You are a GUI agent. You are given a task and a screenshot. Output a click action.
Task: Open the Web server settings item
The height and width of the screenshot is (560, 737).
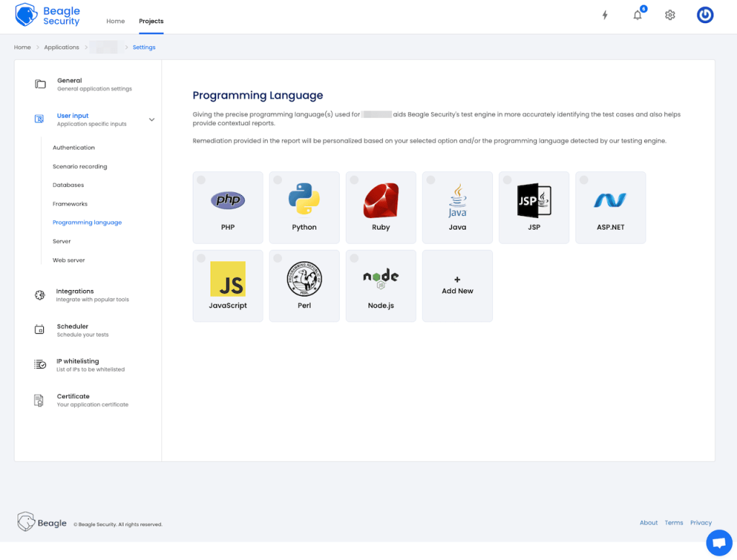point(68,260)
